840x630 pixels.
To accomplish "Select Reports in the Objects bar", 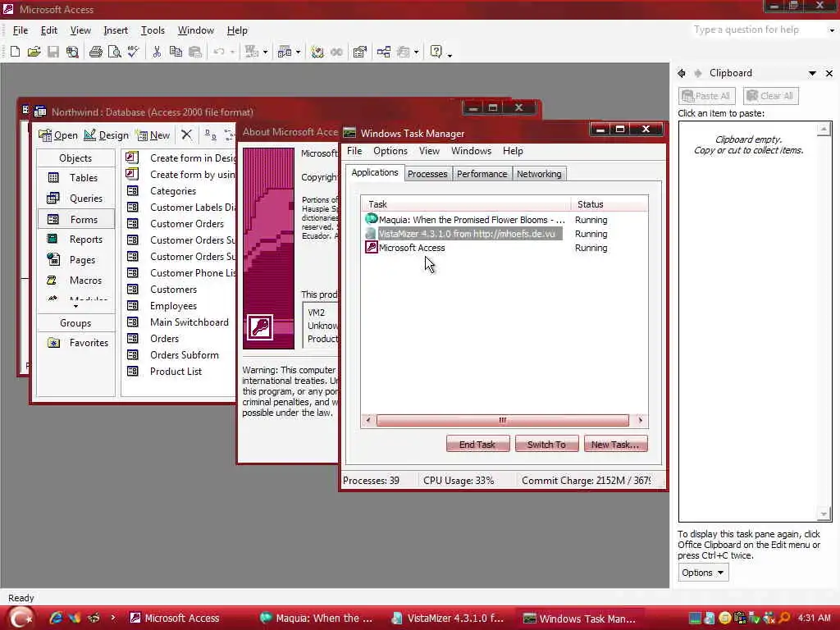I will pos(76,240).
